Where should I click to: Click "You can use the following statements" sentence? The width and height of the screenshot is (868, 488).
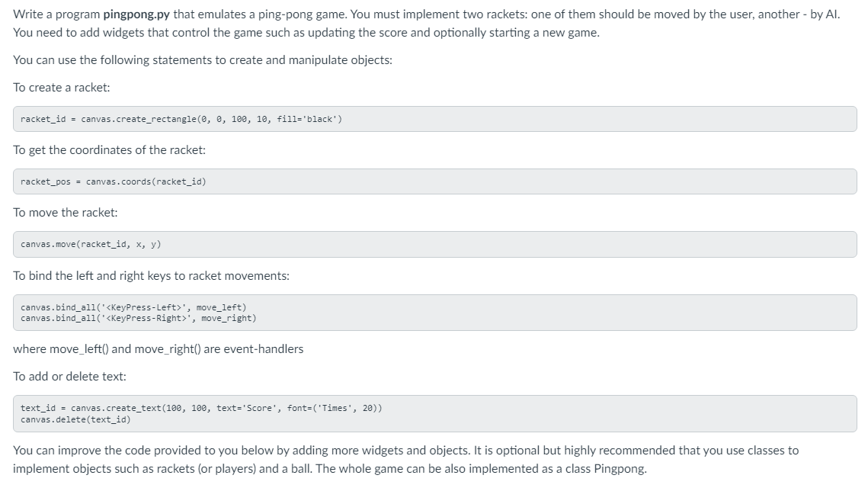(203, 60)
